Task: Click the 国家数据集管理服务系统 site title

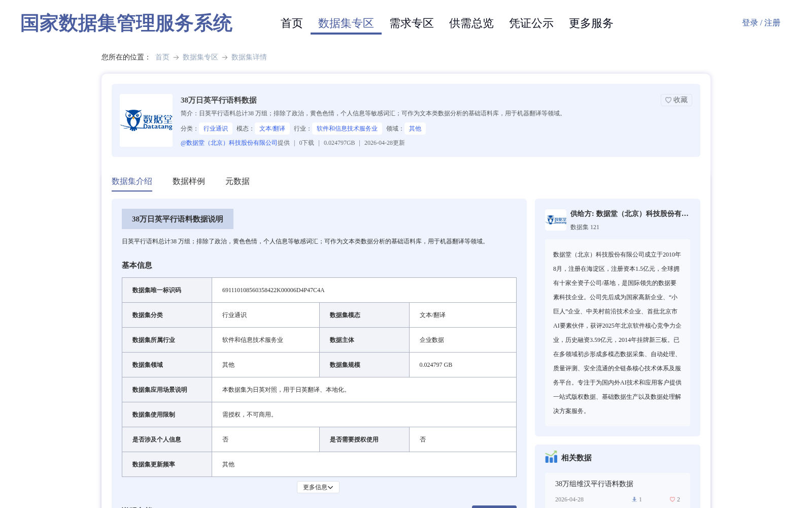Action: (126, 23)
